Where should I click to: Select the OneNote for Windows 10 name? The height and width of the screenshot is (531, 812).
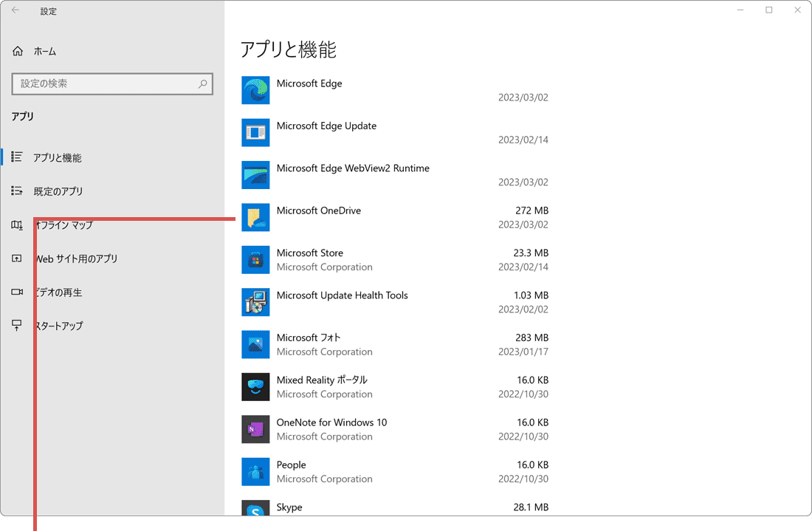[331, 422]
